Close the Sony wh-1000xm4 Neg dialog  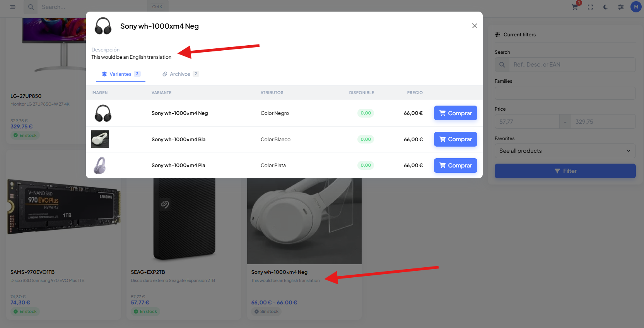(x=475, y=26)
